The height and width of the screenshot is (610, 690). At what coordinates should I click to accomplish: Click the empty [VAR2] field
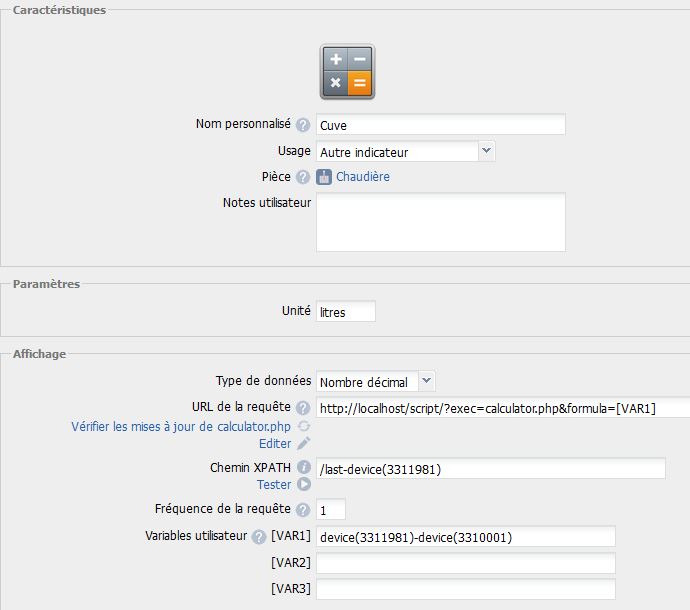[x=466, y=563]
